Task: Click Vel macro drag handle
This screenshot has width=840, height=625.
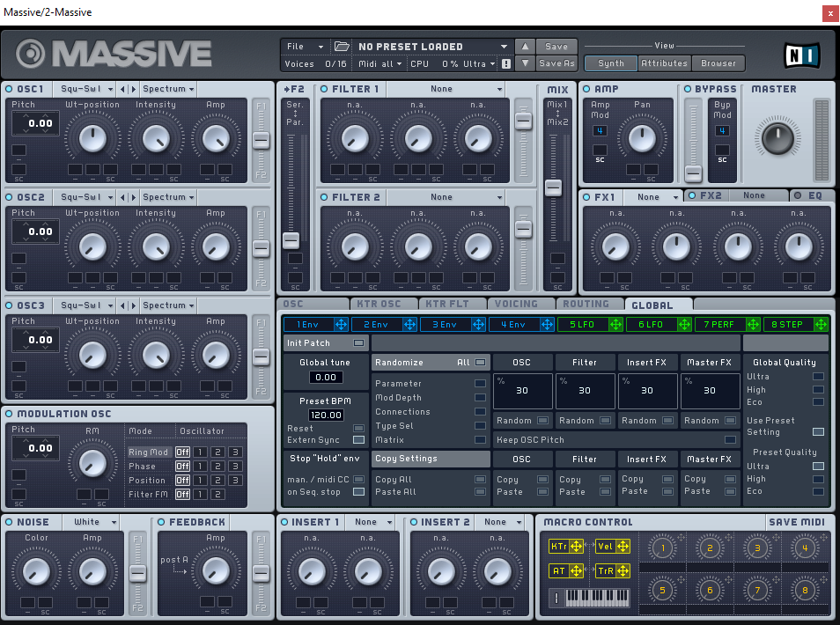Action: coord(623,547)
